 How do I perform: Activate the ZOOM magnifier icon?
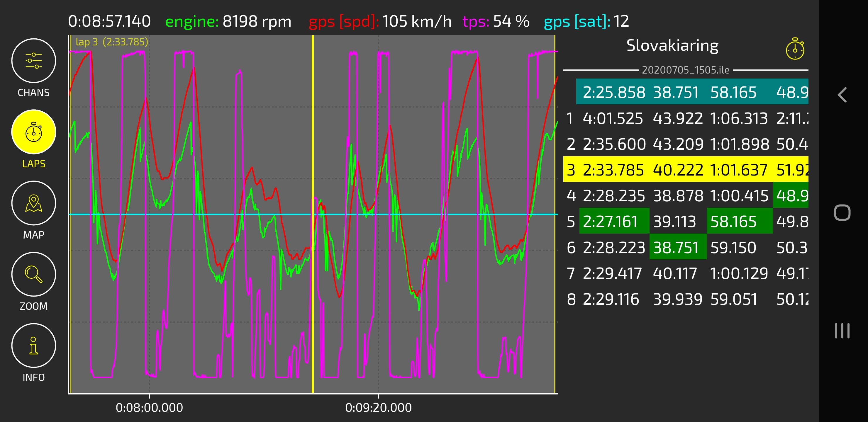click(34, 275)
